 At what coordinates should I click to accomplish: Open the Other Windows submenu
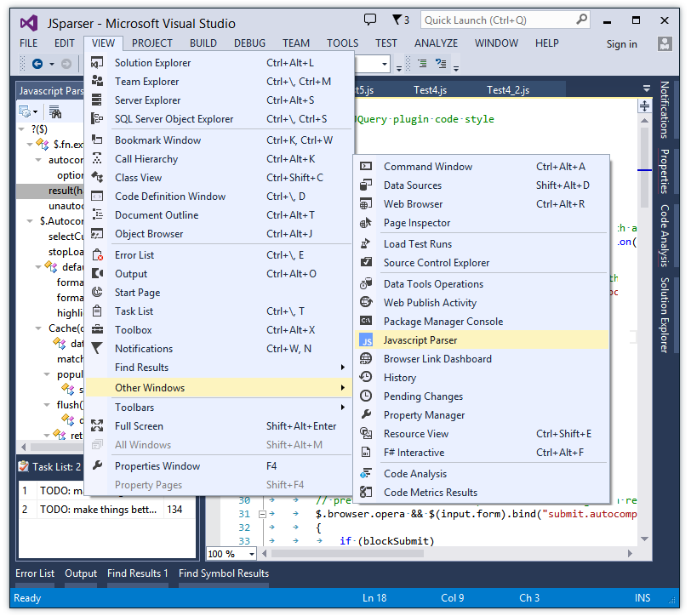coord(219,388)
